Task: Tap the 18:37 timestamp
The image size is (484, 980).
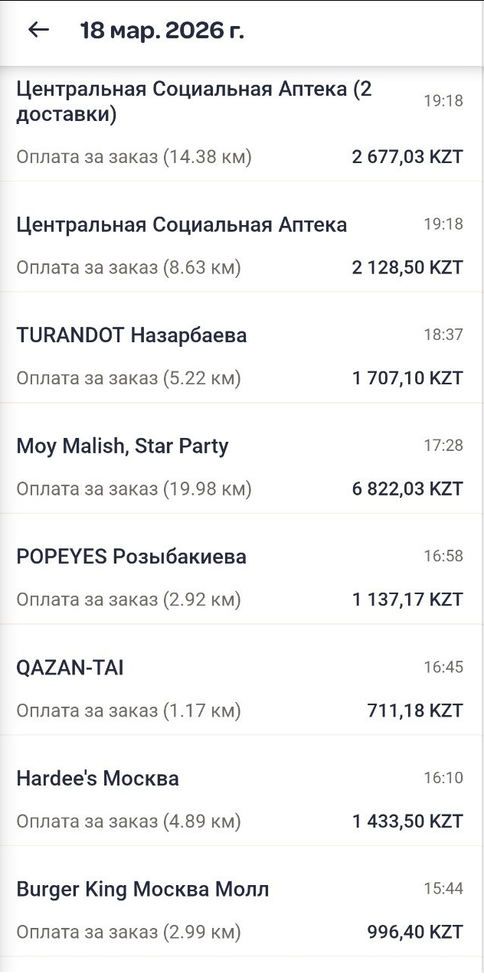Action: click(444, 335)
